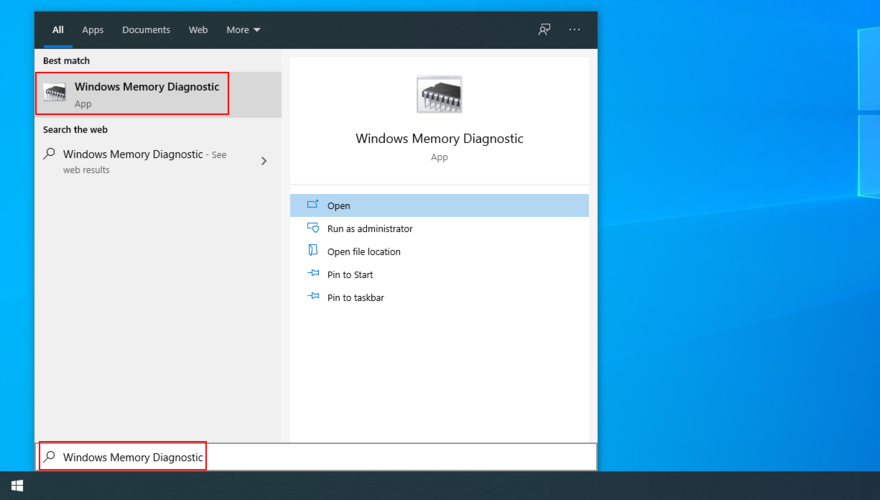Click the Windows Start button
Image resolution: width=880 pixels, height=500 pixels.
[x=17, y=486]
